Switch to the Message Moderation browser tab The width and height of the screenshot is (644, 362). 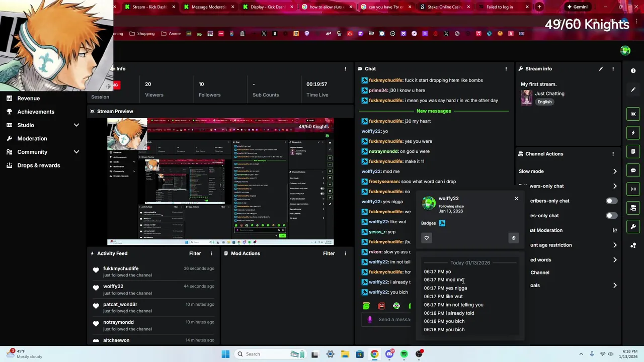click(x=209, y=7)
